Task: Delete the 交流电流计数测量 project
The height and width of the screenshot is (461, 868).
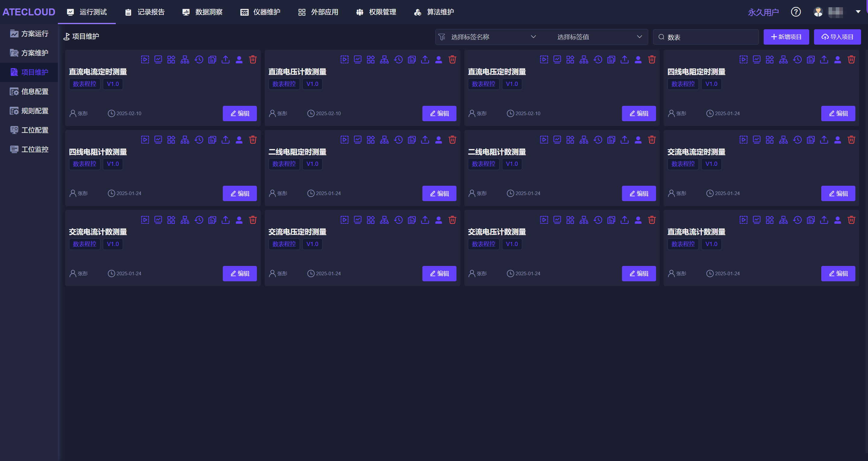Action: (253, 220)
